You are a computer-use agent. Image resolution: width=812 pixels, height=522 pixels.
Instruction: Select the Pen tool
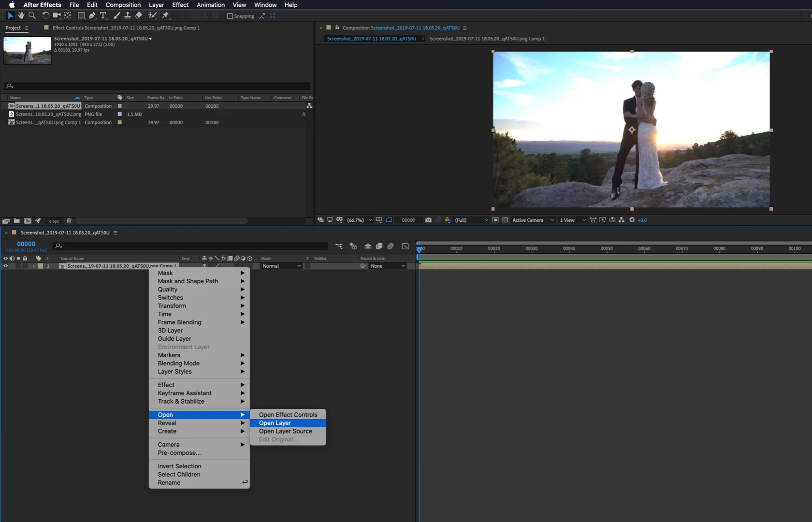pyautogui.click(x=92, y=16)
